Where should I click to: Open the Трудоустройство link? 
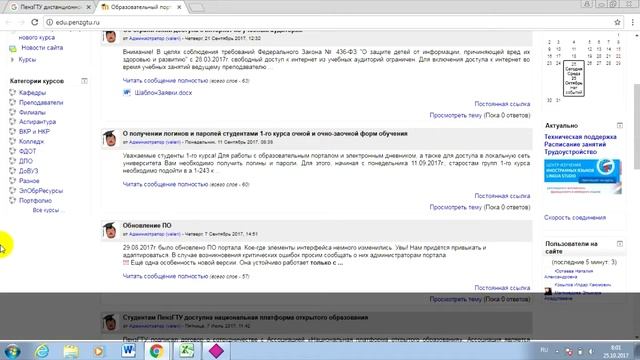(570, 152)
